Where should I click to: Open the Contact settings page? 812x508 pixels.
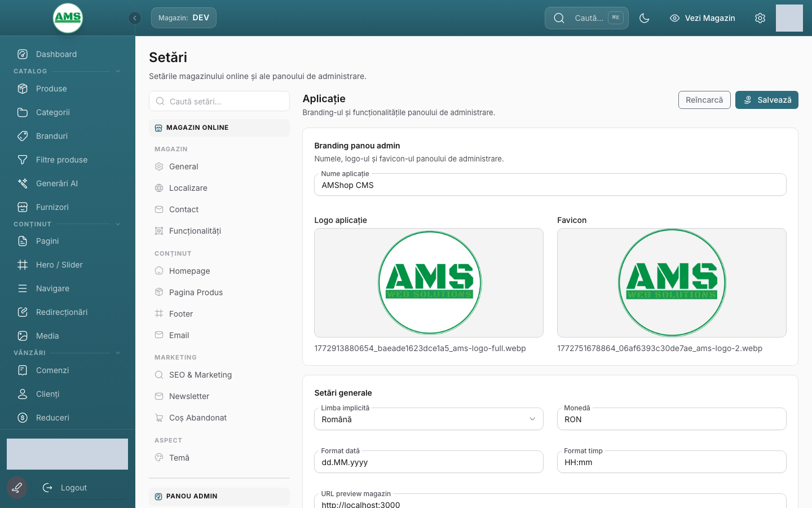[219, 209]
